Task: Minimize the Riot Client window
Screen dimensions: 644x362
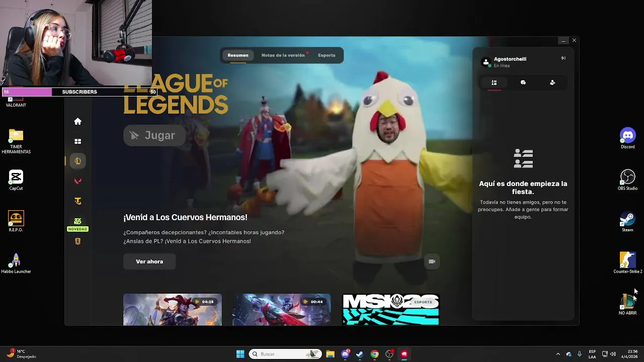Action: point(563,41)
